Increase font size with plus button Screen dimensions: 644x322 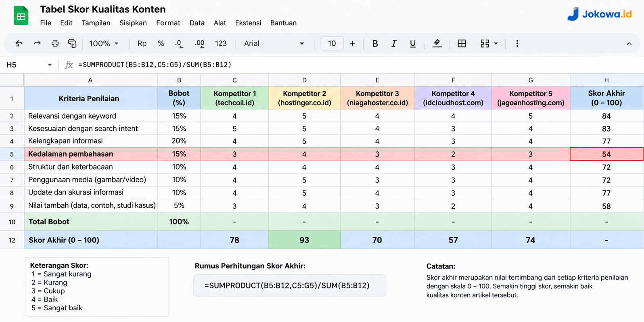coord(352,44)
